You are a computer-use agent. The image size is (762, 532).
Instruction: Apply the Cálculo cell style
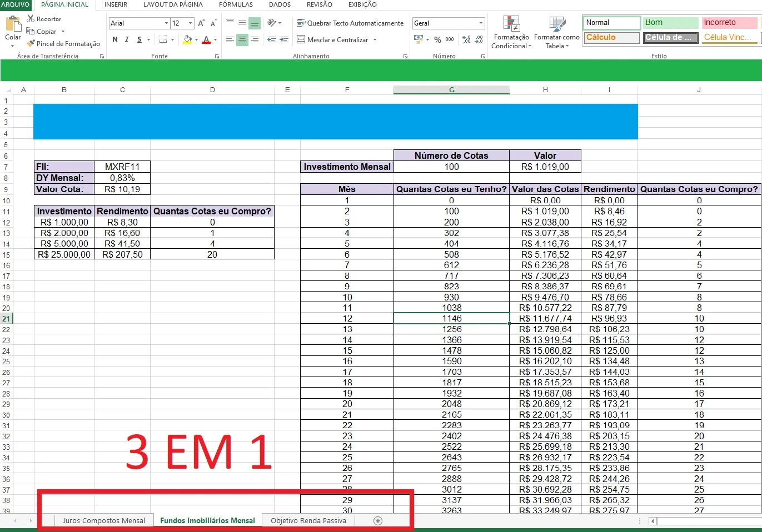point(612,37)
